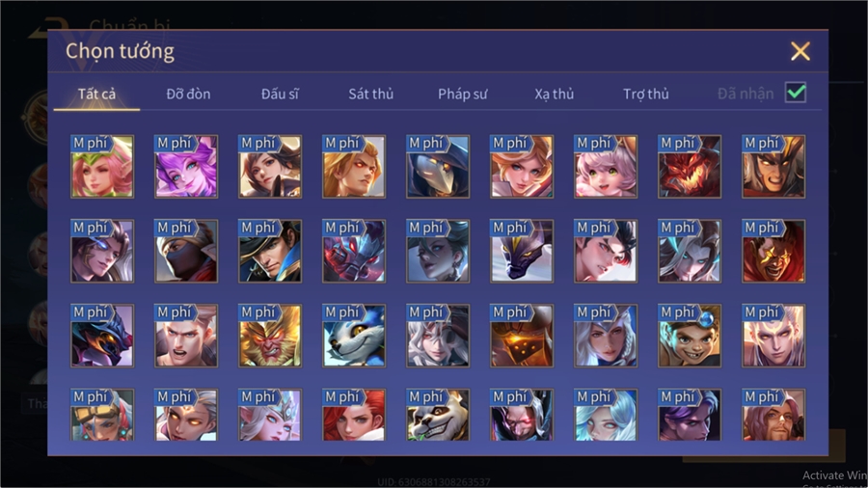Select the golden monkey king hero
Viewport: 868px width, 488px height.
[x=270, y=336]
